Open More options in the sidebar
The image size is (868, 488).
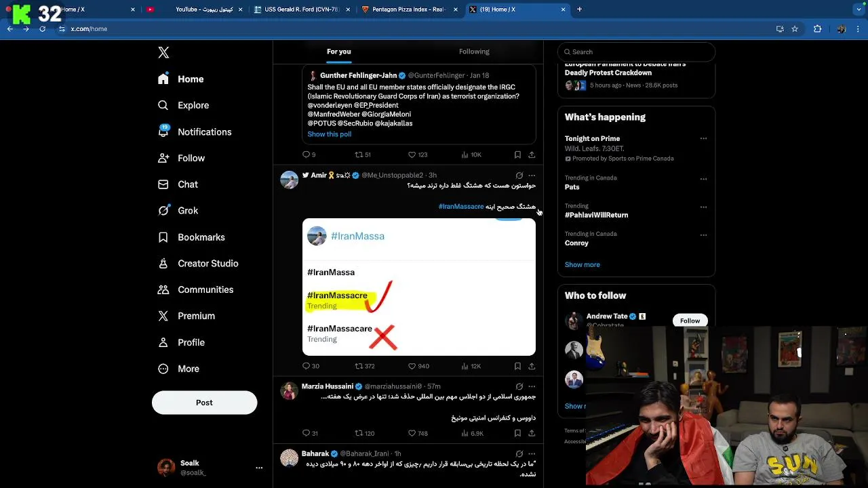pos(178,369)
